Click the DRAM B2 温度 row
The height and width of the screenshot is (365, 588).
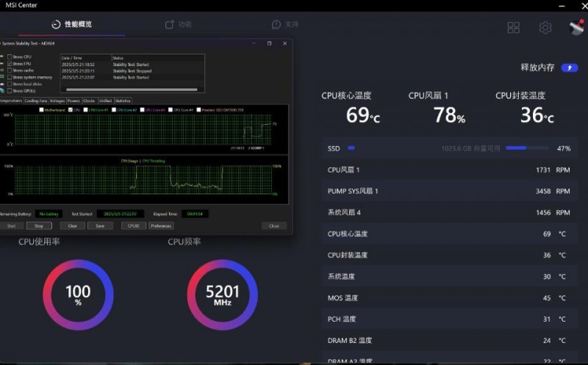point(449,341)
